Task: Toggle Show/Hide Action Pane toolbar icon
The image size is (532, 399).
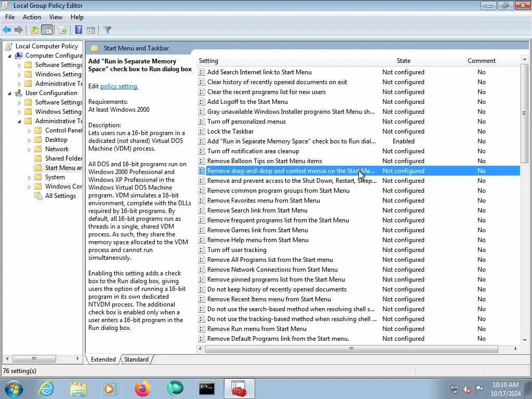Action: [91, 30]
